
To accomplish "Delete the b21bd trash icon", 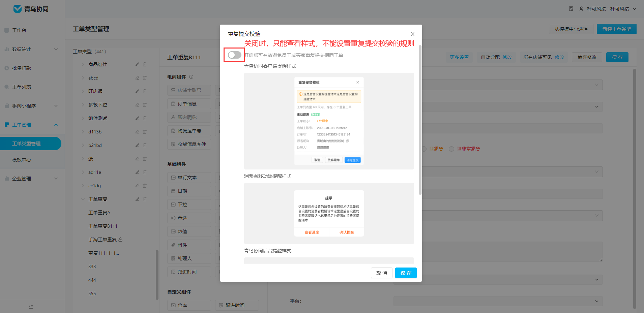I will 145,145.
